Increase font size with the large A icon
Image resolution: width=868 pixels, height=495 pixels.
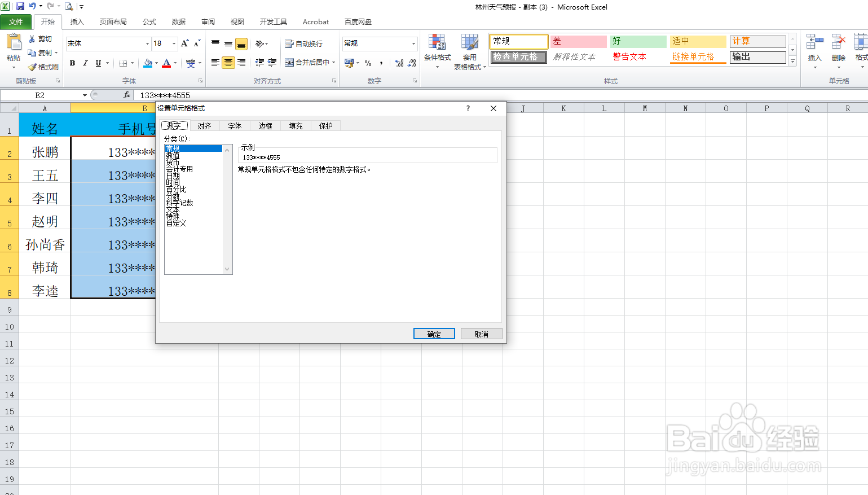[x=184, y=43]
